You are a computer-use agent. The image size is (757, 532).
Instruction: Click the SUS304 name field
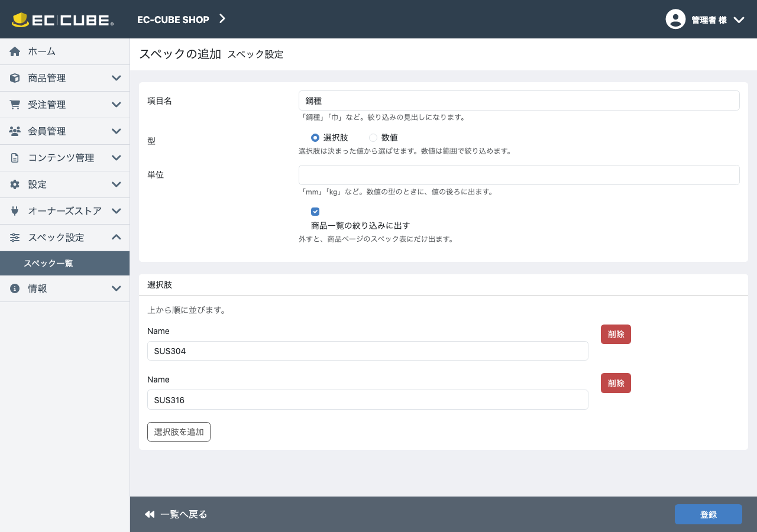(368, 351)
